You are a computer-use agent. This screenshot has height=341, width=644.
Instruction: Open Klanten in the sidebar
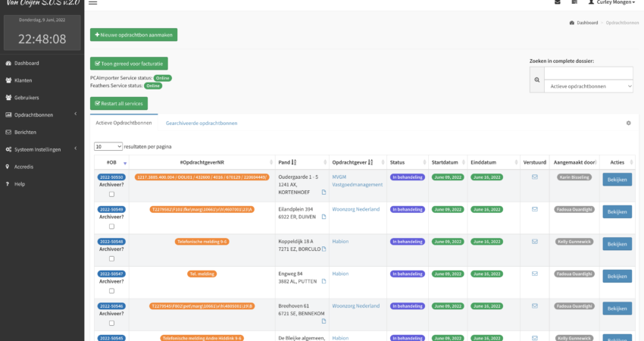(x=23, y=80)
